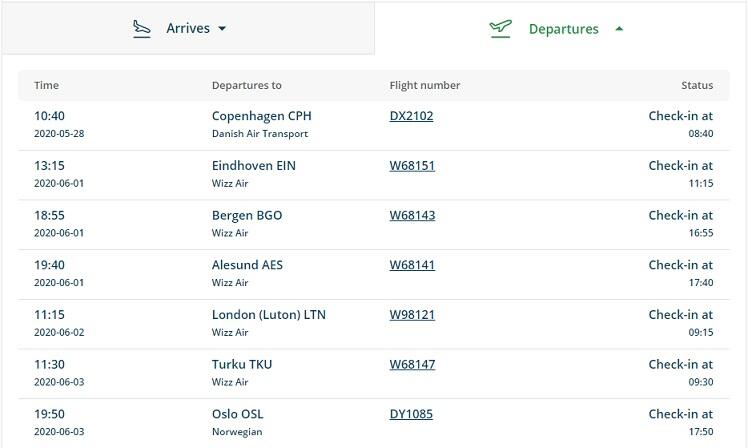Open flight DX2102 link
Viewport: 748px width, 448px height.
(x=411, y=116)
